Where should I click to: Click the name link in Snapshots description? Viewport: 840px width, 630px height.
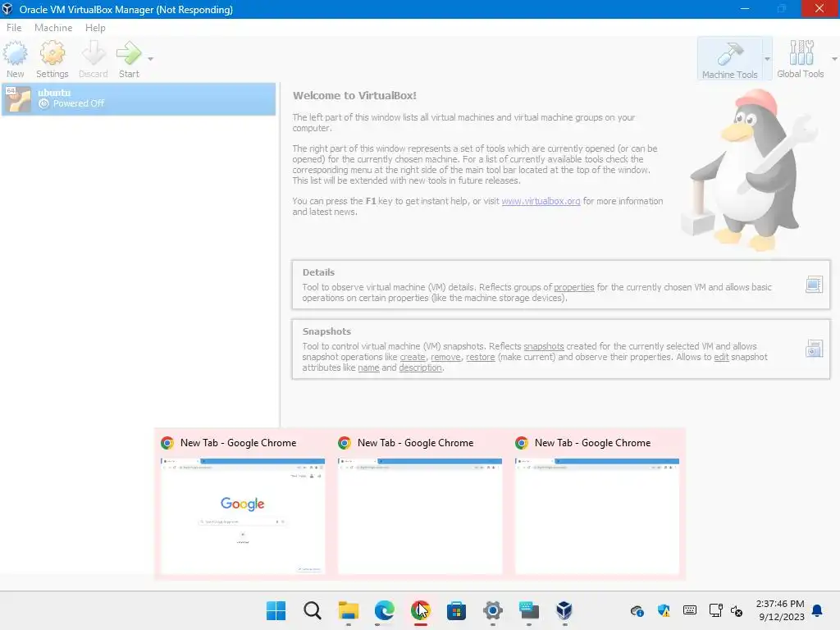tap(368, 367)
